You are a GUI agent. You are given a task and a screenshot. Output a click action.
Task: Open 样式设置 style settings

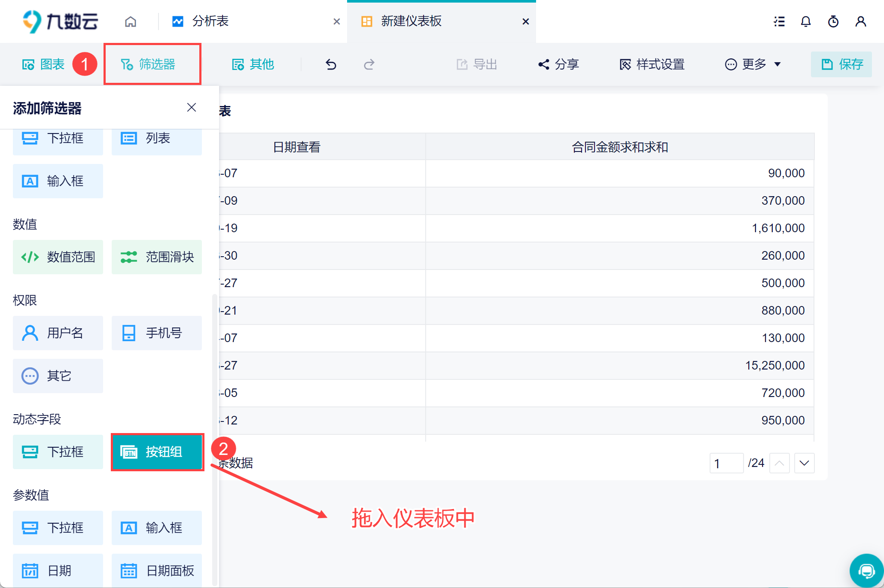point(652,64)
